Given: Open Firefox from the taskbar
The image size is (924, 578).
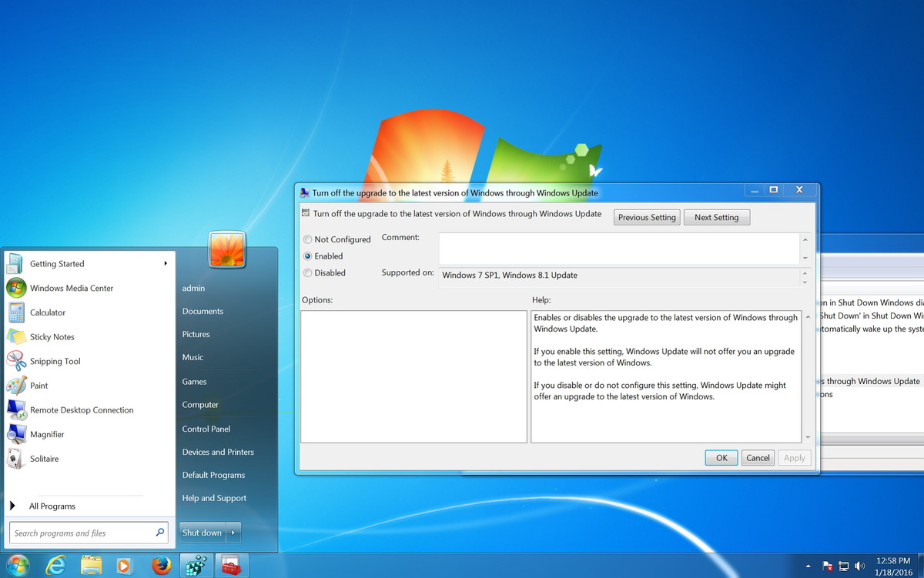Looking at the screenshot, I should point(161,566).
